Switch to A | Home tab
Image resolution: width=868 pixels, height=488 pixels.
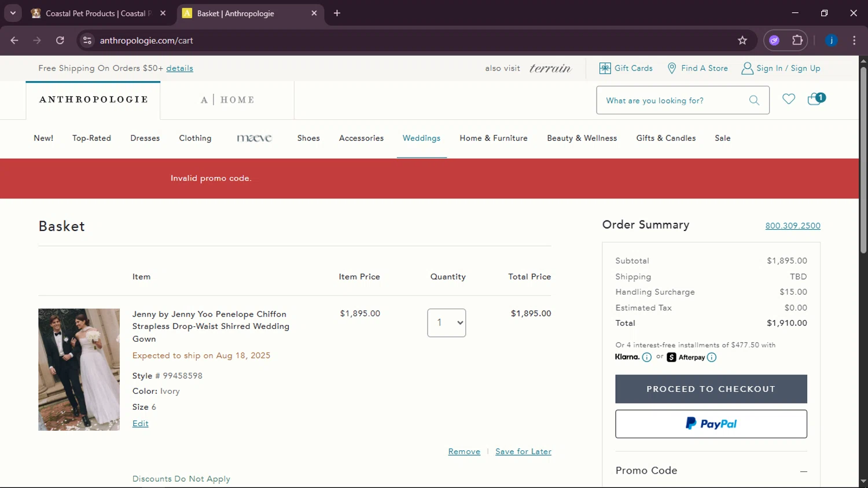pyautogui.click(x=227, y=100)
